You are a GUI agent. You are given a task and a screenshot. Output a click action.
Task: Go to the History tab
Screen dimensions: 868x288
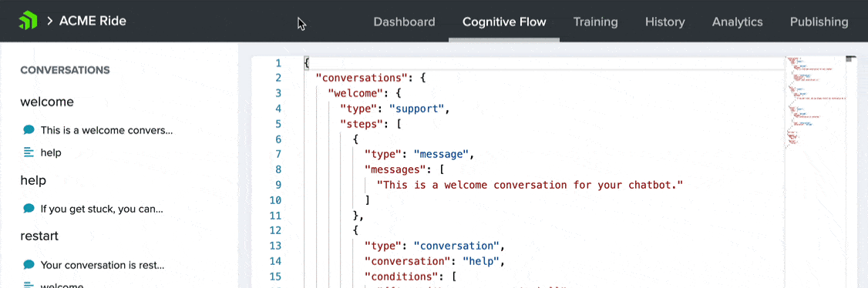click(x=664, y=22)
